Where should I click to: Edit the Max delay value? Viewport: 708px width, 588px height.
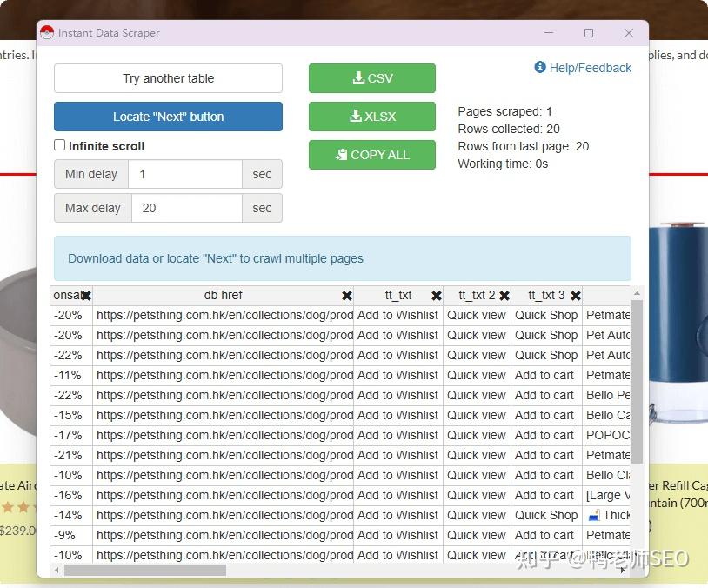185,208
